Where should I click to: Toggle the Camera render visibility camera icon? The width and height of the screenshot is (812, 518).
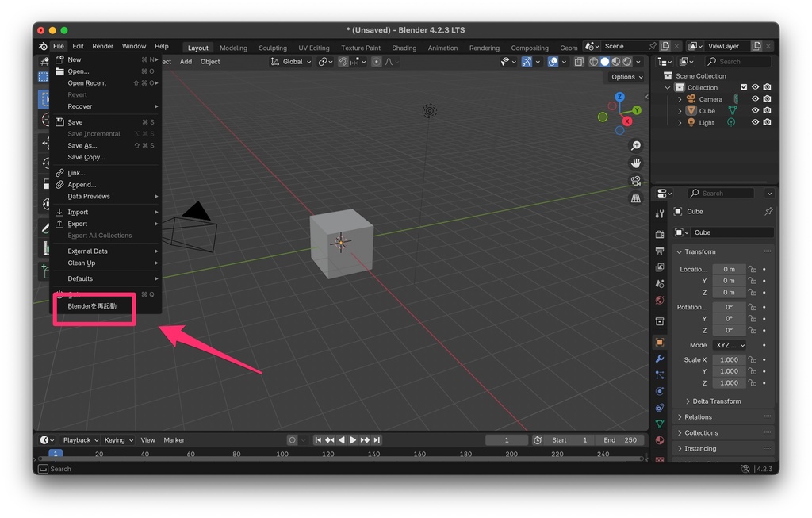[767, 98]
